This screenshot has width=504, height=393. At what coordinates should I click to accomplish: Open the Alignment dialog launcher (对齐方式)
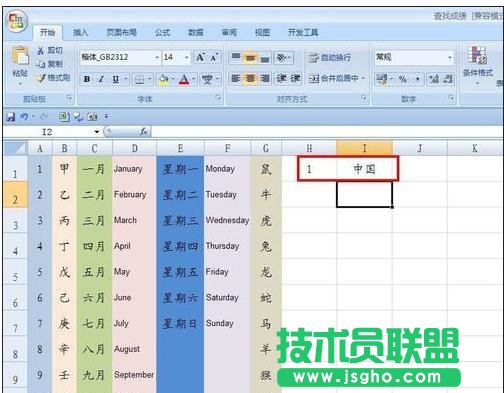point(364,98)
